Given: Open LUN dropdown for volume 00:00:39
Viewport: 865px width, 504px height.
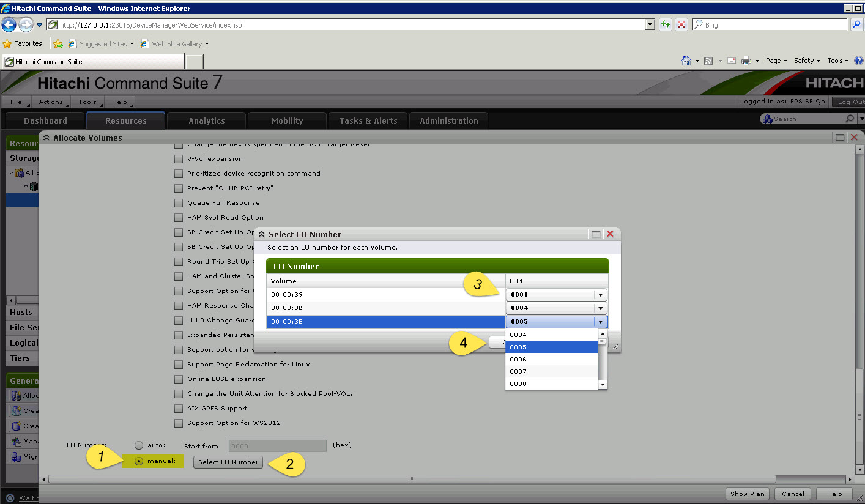Looking at the screenshot, I should point(601,295).
